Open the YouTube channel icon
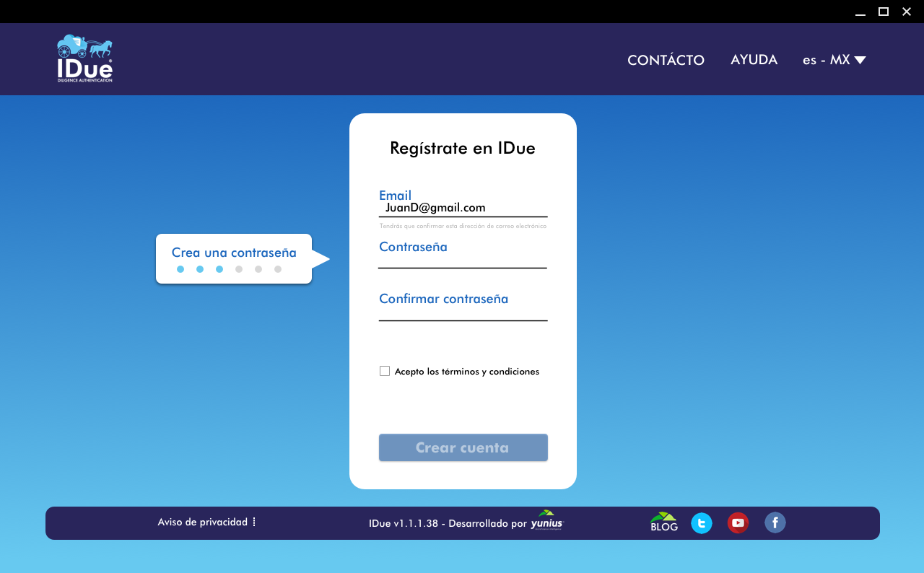The width and height of the screenshot is (924, 573). pyautogui.click(x=738, y=523)
